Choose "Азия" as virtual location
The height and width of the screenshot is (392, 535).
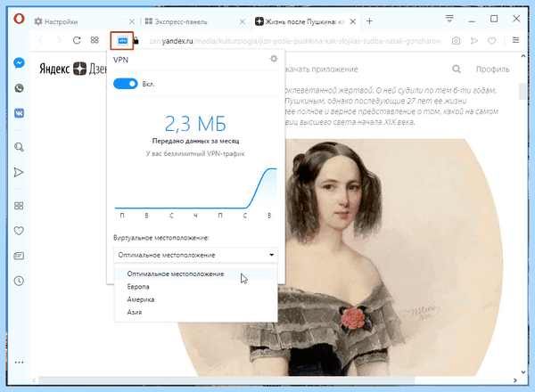[196, 312]
